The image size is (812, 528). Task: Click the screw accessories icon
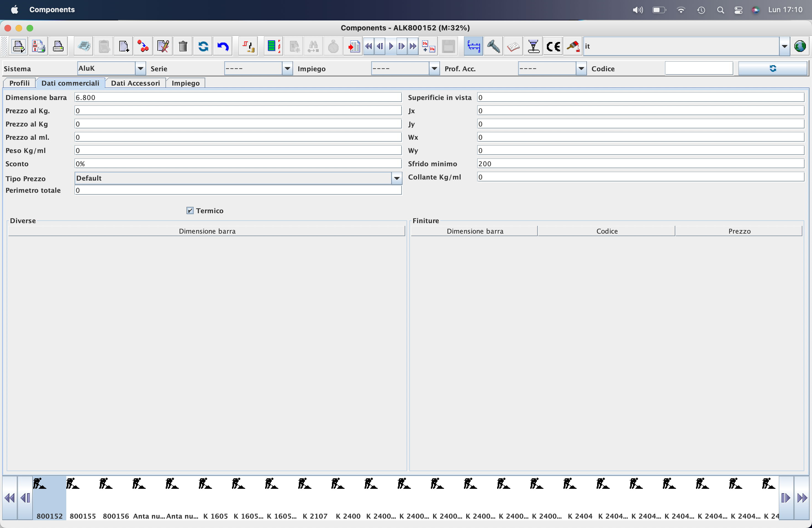[x=493, y=46]
